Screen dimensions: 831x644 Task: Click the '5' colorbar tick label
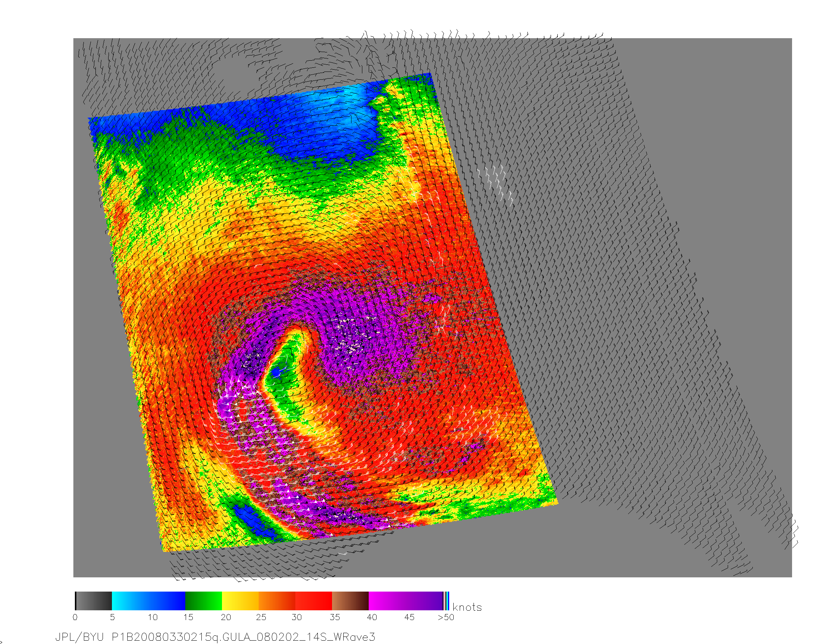pos(112,617)
